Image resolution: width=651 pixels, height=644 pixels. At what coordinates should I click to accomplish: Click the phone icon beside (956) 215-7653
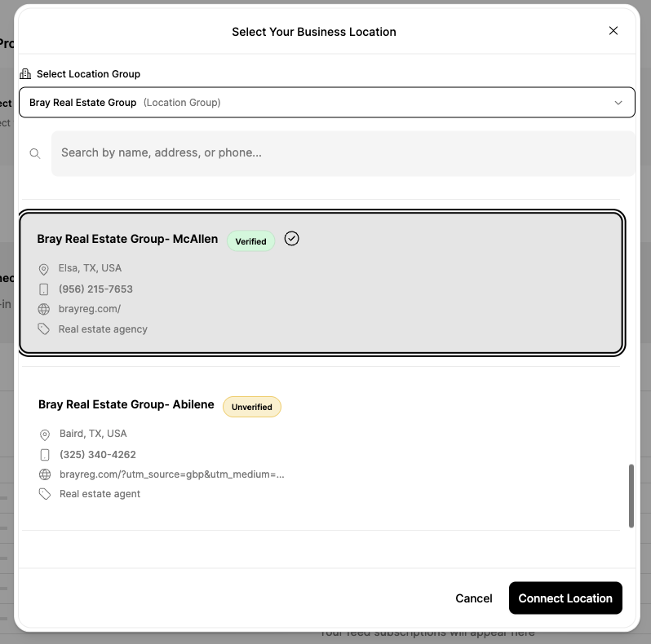click(44, 289)
